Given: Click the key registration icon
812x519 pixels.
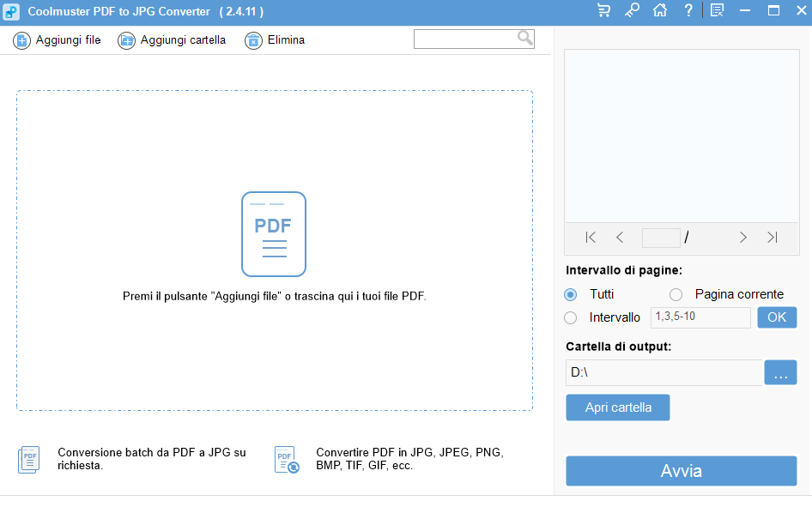Looking at the screenshot, I should click(632, 10).
